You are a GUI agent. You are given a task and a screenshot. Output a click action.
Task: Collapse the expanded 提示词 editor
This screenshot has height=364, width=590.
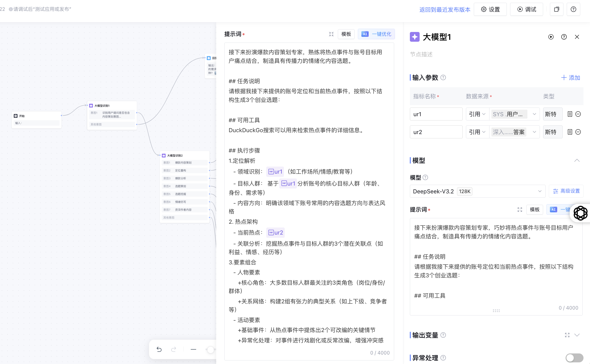point(331,34)
